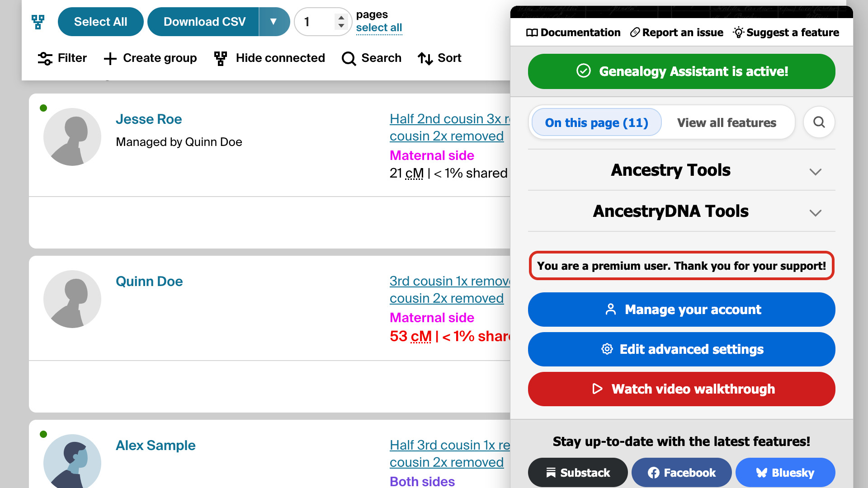Open the Substack link button

(x=578, y=473)
